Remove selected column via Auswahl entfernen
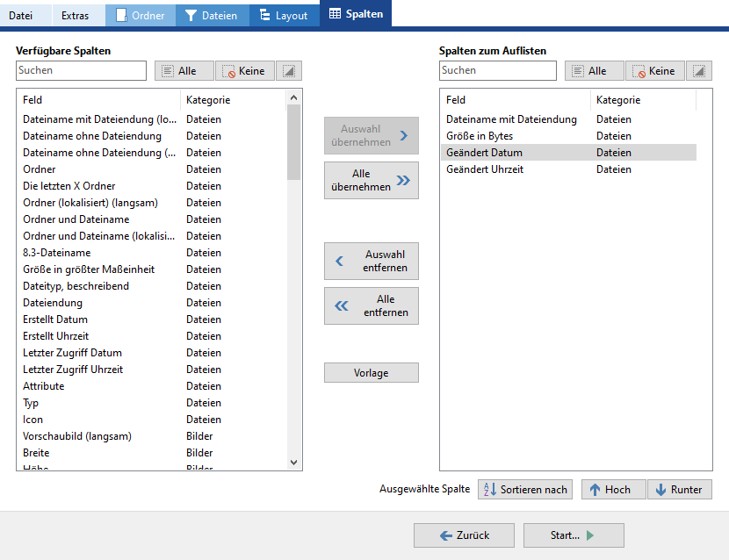The image size is (729, 560). coord(372,261)
